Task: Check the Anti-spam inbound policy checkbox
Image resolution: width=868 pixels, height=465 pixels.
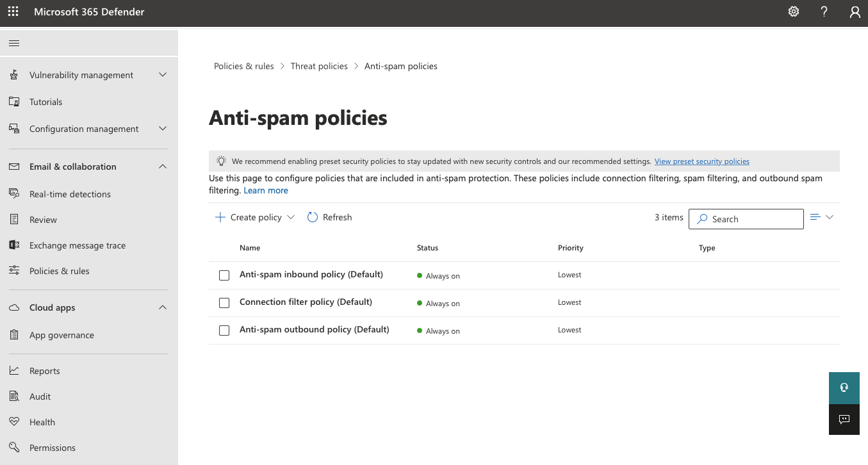Action: click(224, 275)
